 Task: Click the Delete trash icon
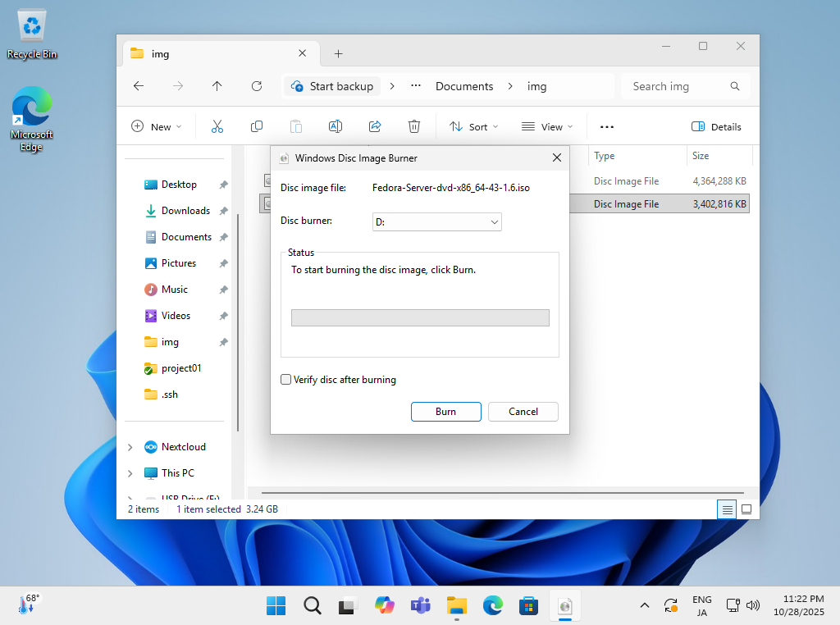pos(414,126)
